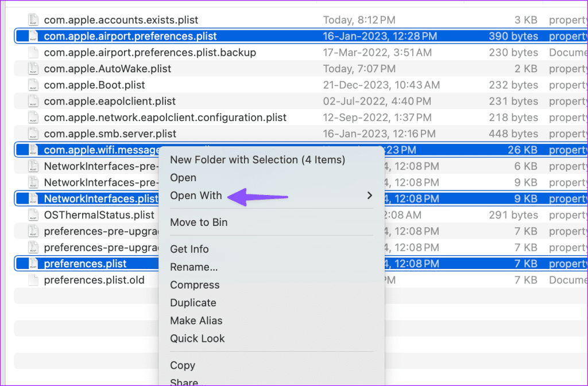588x386 pixels.
Task: Click the com.apple.Boot.plist file icon
Action: (34, 85)
